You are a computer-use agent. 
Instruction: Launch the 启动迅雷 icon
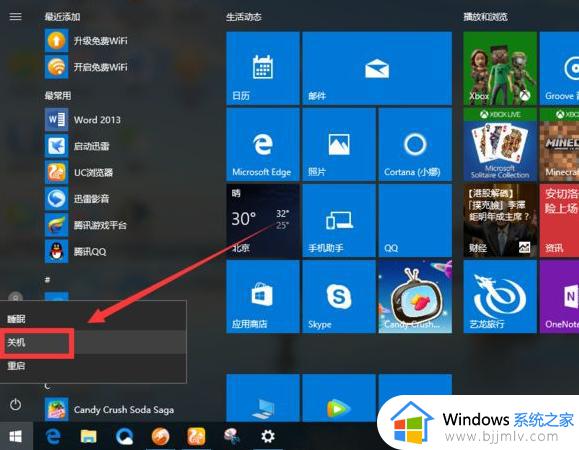pyautogui.click(x=56, y=146)
